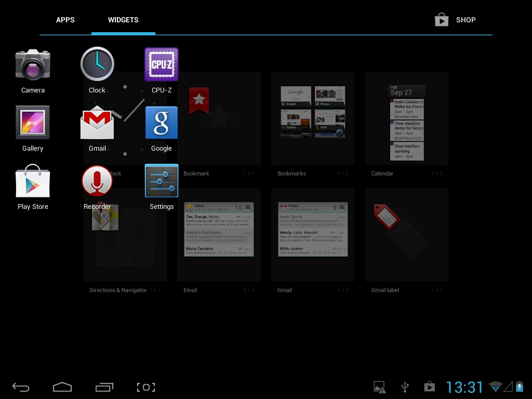The height and width of the screenshot is (399, 532).
Task: Open the CPU-Z app
Action: click(162, 64)
